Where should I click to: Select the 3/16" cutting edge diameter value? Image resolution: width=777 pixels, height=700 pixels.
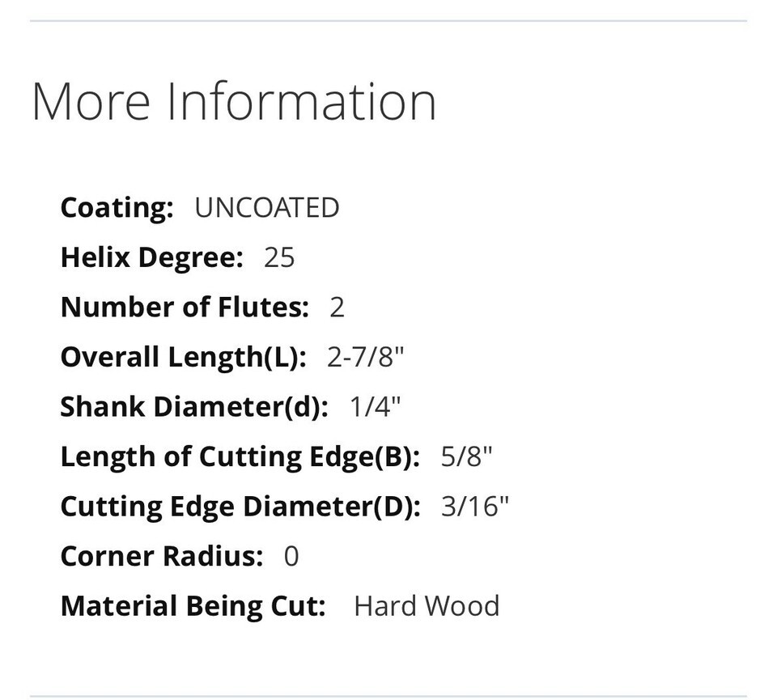coord(475,507)
